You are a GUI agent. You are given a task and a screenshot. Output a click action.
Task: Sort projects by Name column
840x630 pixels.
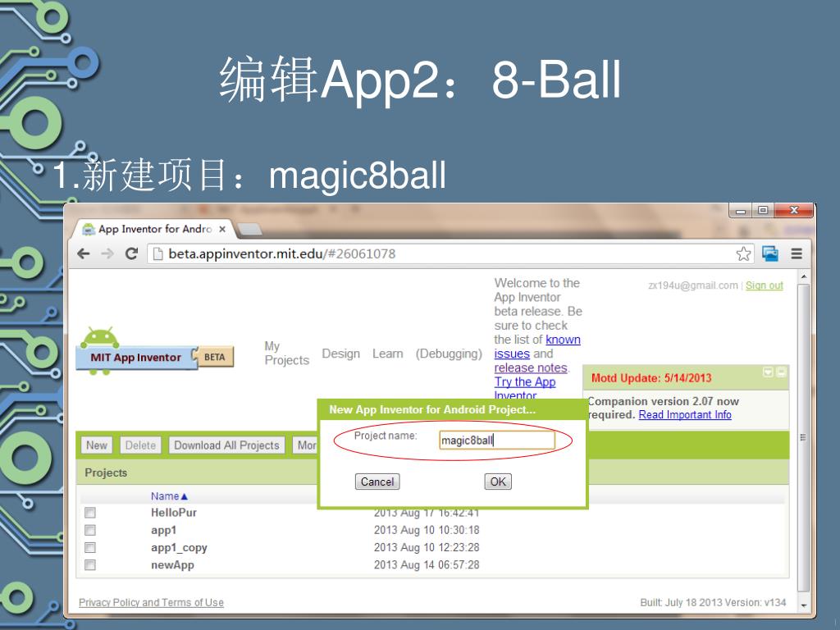point(169,496)
